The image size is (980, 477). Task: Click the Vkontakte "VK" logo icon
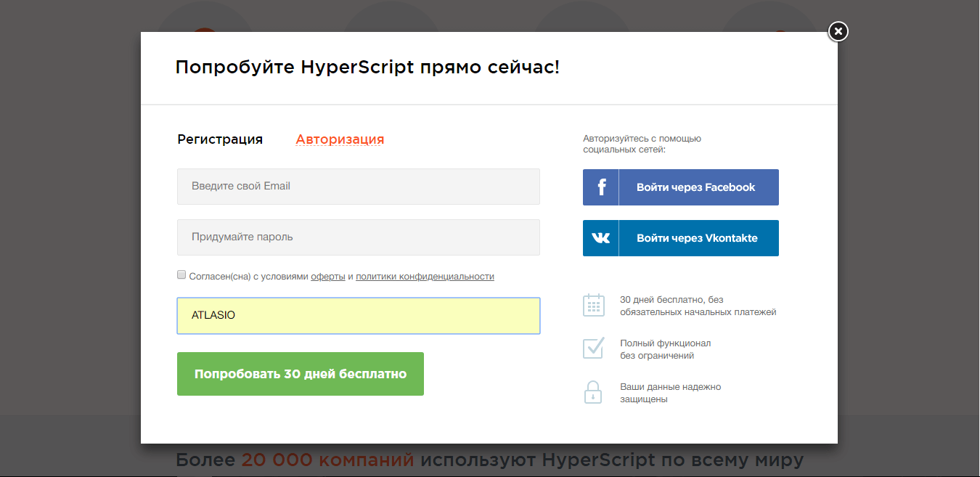(601, 238)
